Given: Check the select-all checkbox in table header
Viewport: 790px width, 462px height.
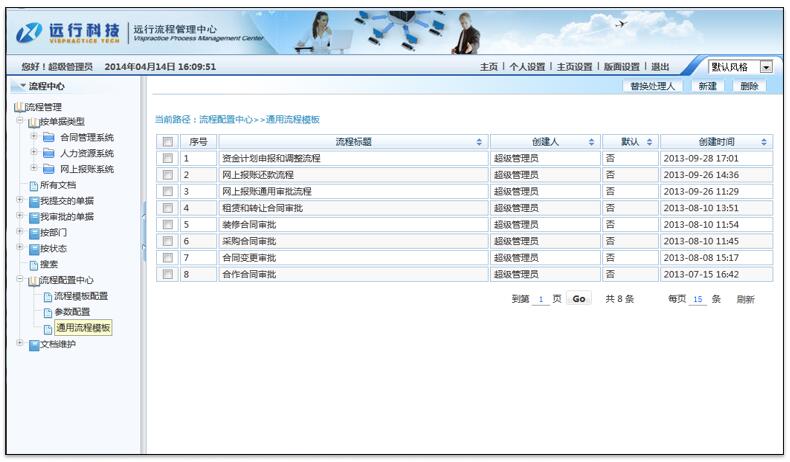Looking at the screenshot, I should pos(168,142).
